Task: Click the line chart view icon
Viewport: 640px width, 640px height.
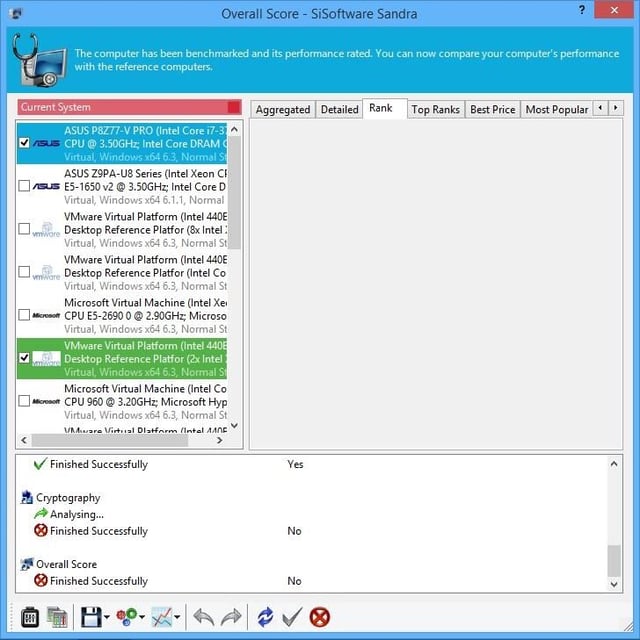Action: click(x=162, y=617)
